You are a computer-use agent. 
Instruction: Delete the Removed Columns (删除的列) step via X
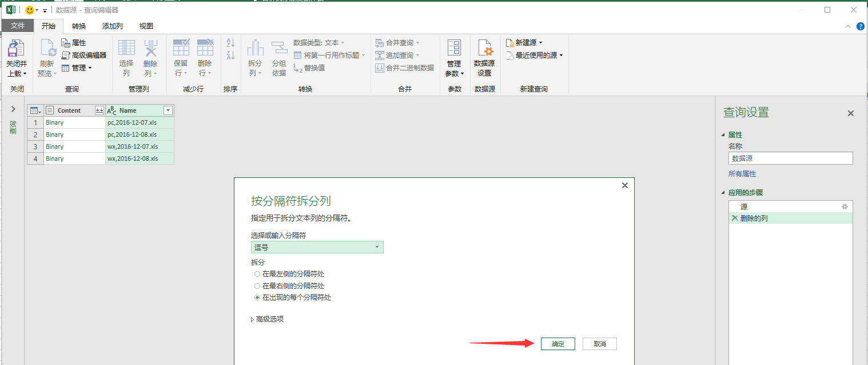tap(735, 218)
